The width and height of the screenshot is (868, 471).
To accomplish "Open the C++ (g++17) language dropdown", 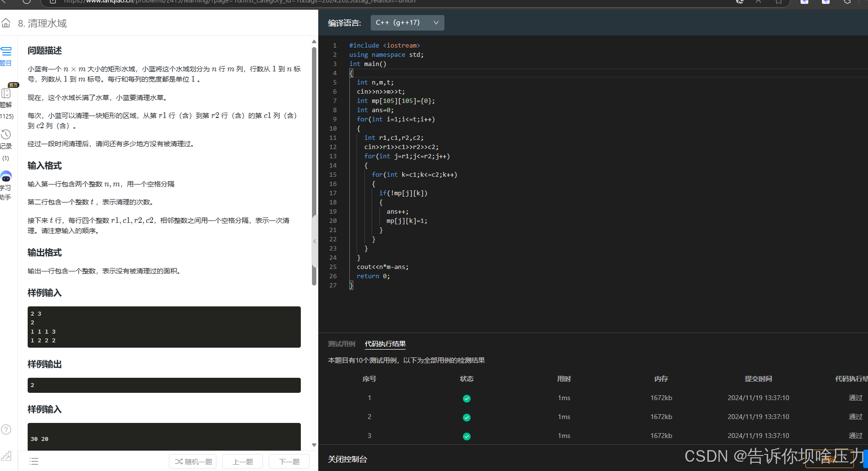I will pyautogui.click(x=407, y=23).
